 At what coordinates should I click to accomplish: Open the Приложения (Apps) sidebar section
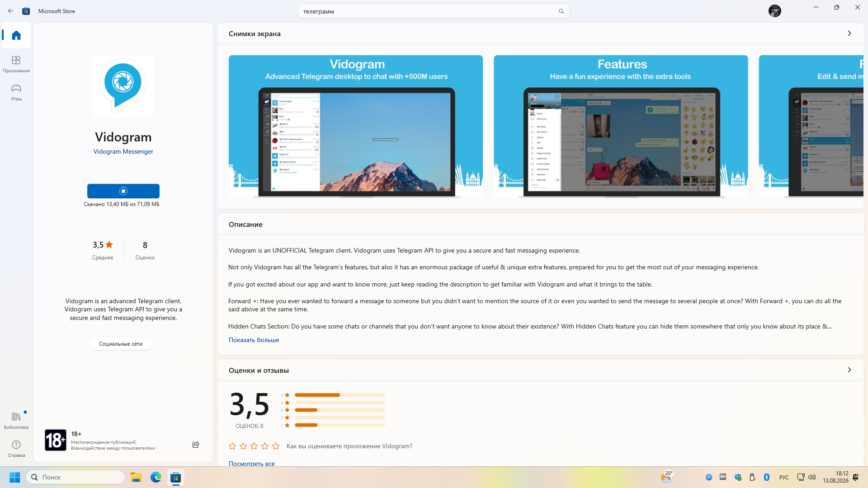coord(16,64)
